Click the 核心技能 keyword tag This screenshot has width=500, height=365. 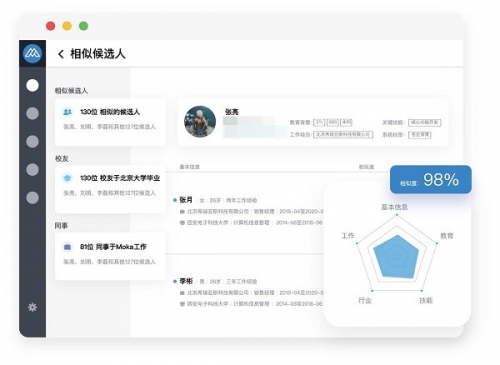[424, 122]
